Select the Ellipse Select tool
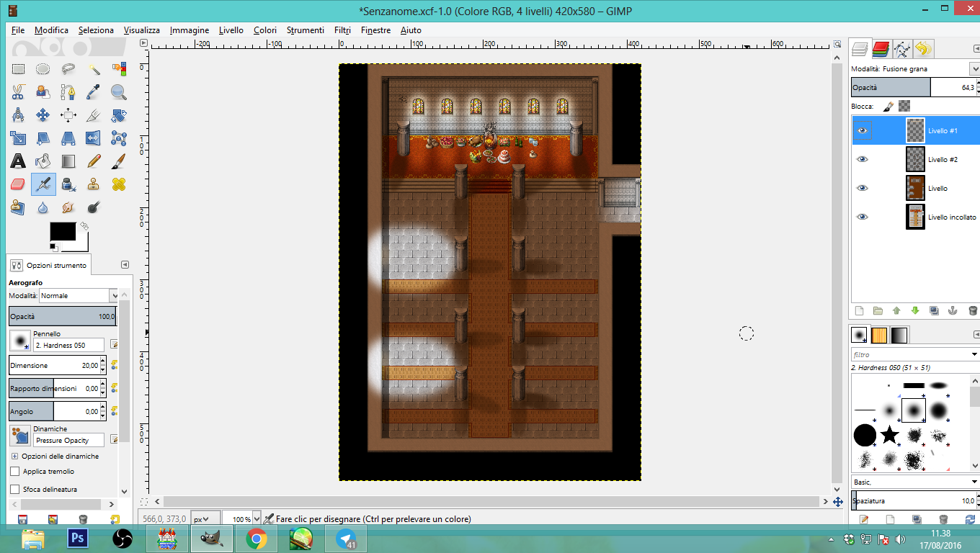 43,69
